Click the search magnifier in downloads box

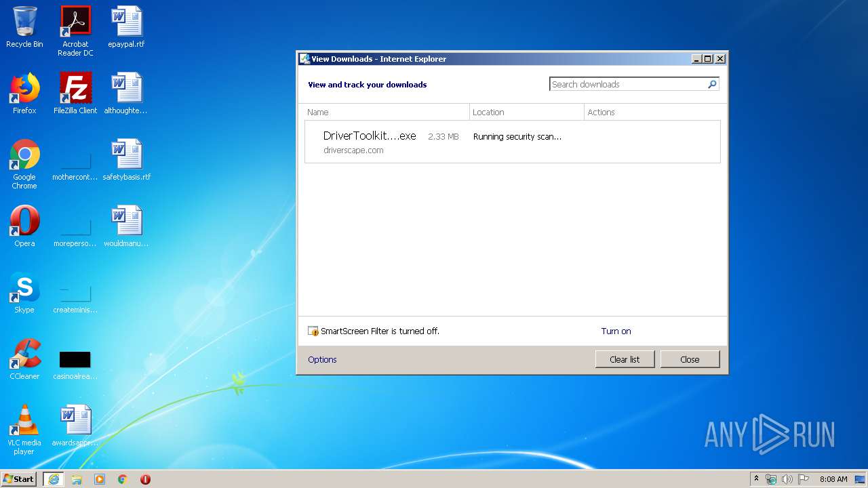(x=712, y=84)
